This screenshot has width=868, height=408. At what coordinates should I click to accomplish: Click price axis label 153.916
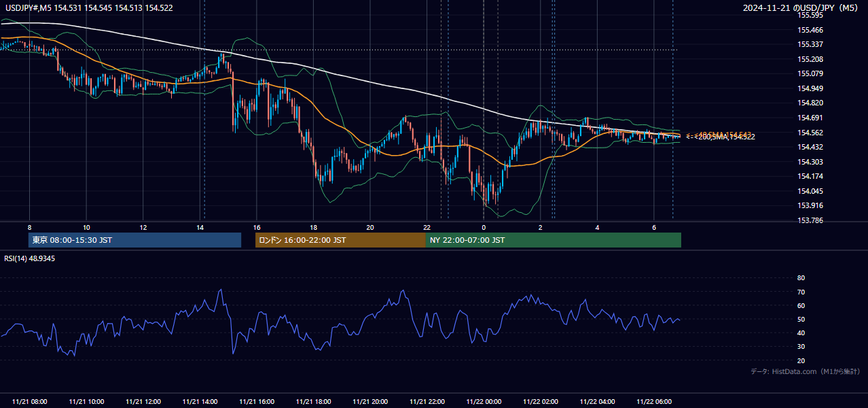(x=810, y=205)
